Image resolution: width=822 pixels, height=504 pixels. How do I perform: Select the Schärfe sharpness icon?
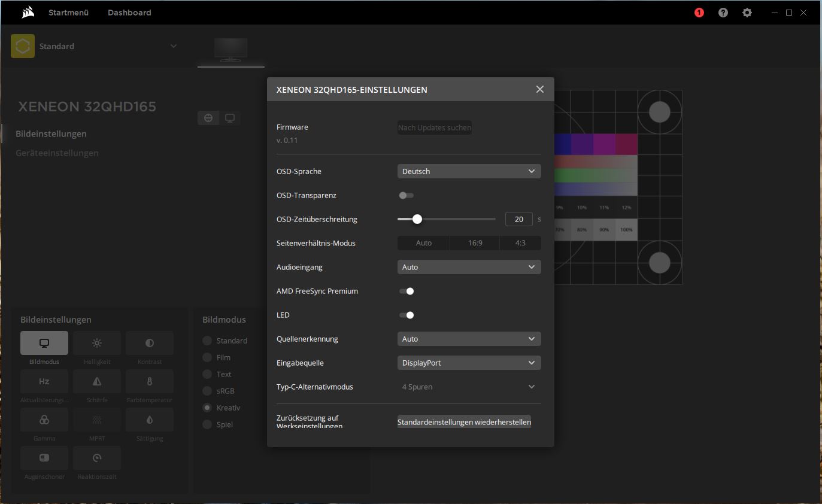pyautogui.click(x=97, y=381)
